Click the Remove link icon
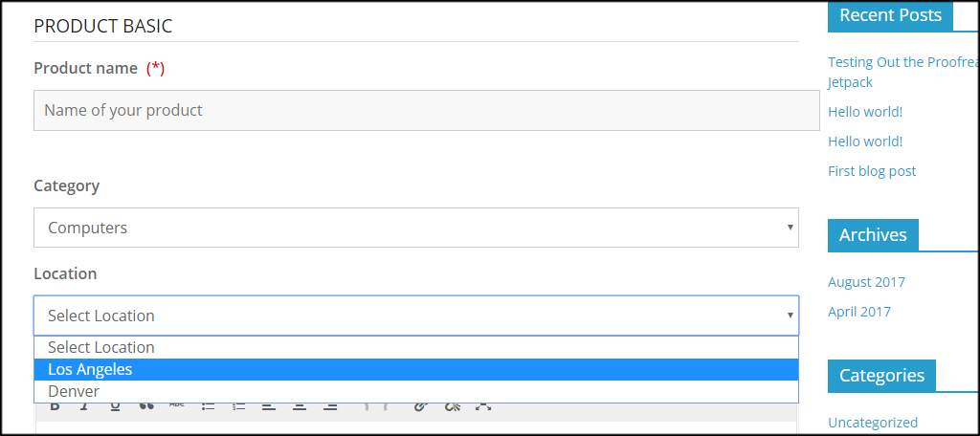The width and height of the screenshot is (980, 436). coord(452,406)
